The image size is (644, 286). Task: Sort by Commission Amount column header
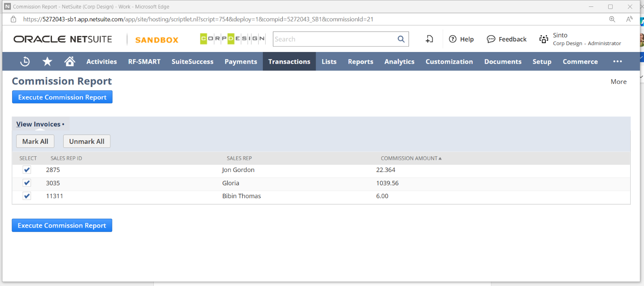(x=409, y=158)
